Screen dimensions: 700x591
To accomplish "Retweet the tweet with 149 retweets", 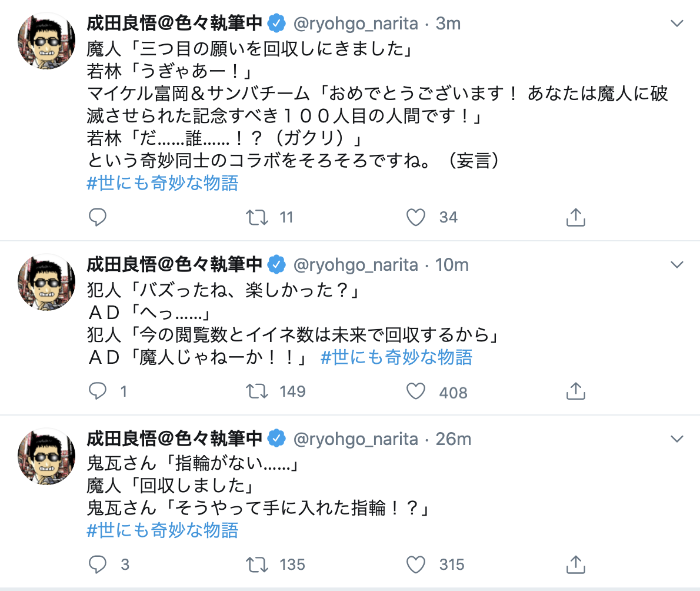I will 256,392.
